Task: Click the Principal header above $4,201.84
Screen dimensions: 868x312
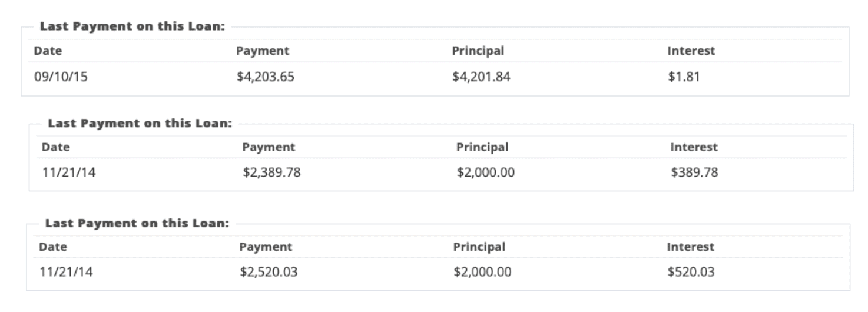Action: tap(478, 51)
